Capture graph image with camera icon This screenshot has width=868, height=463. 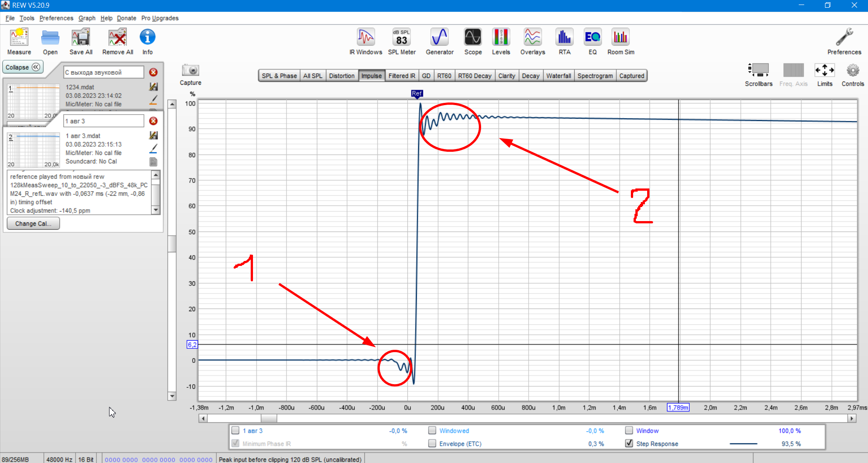coord(191,70)
